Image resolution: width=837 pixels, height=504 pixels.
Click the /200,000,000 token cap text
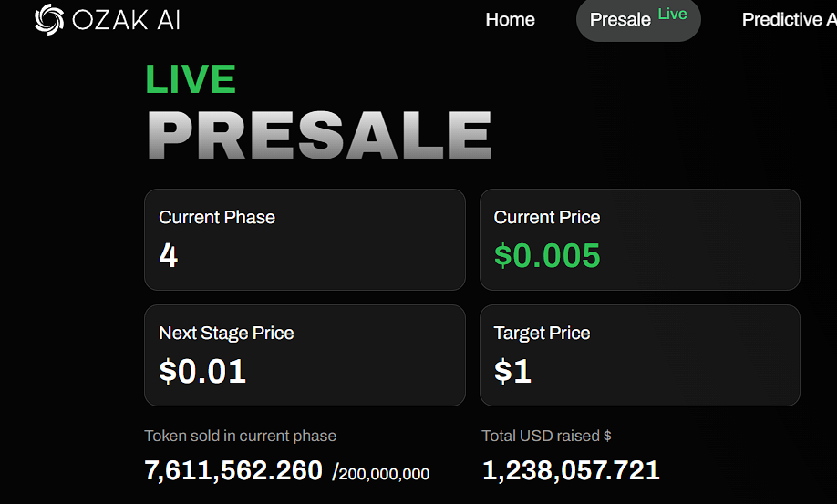pos(380,473)
